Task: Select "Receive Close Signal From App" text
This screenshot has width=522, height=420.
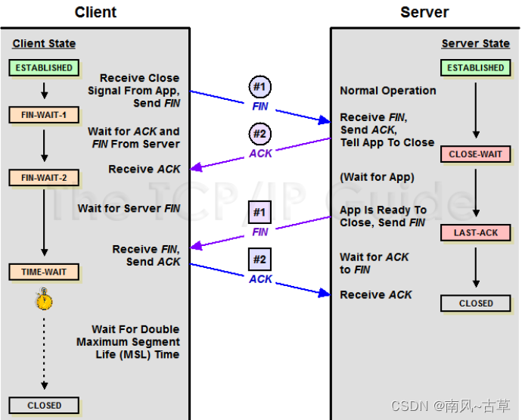Action: 134,84
